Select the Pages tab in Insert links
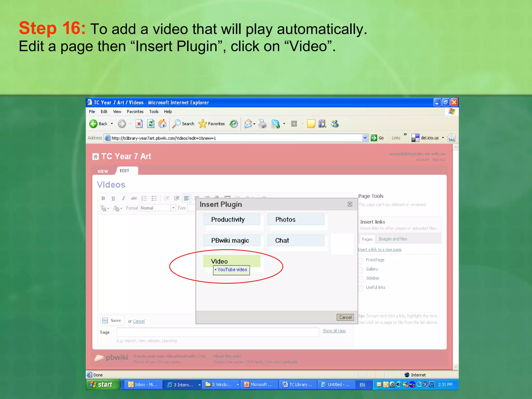The width and height of the screenshot is (532, 399). tap(367, 239)
